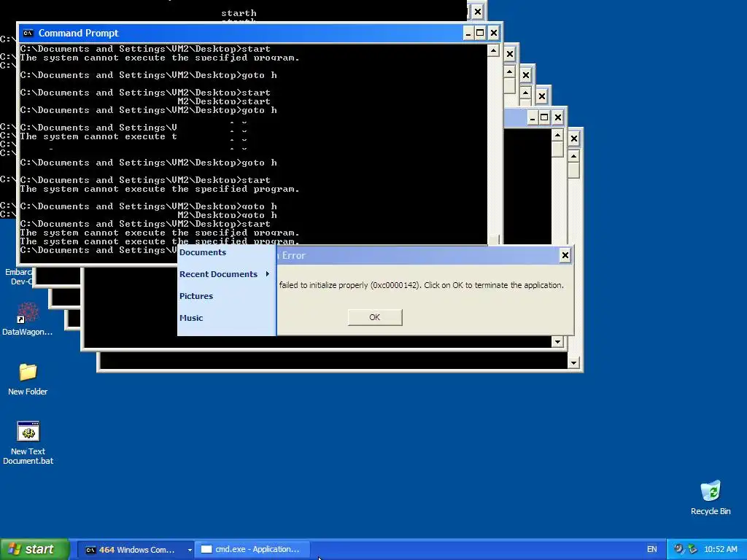Click the front Command Prompt's vertical scrollbar track
The image size is (747, 560).
pyautogui.click(x=493, y=145)
